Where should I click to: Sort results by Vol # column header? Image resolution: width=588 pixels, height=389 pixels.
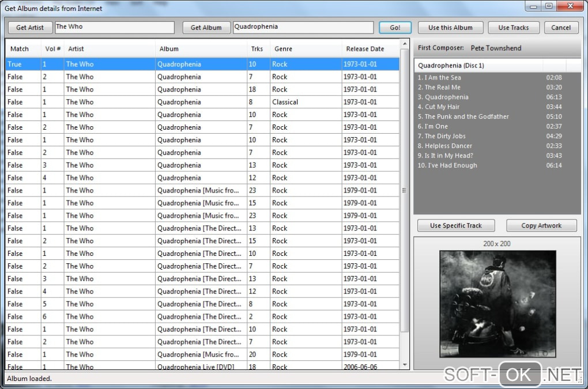pos(52,49)
